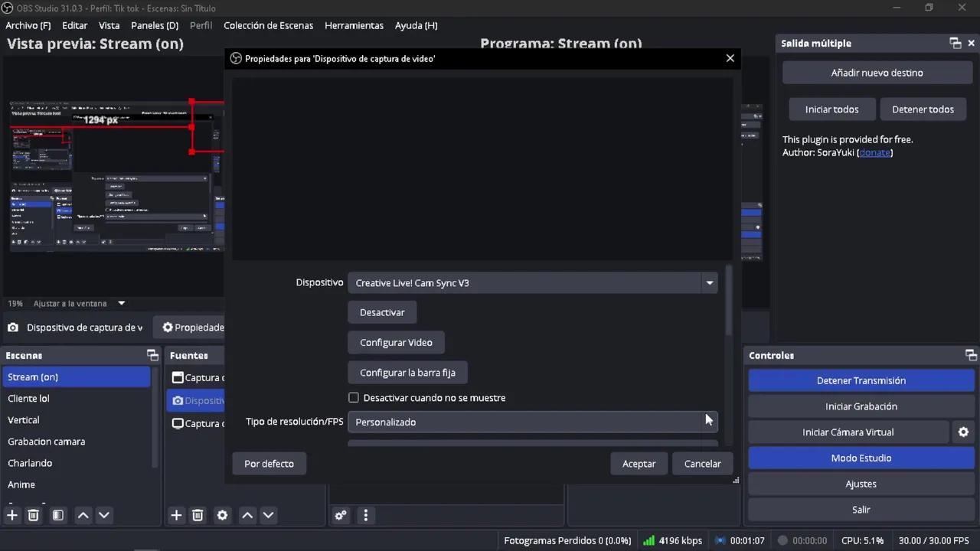Toggle 'Desactivar cuando no se muestre' checkbox
This screenshot has height=551, width=980.
(354, 398)
